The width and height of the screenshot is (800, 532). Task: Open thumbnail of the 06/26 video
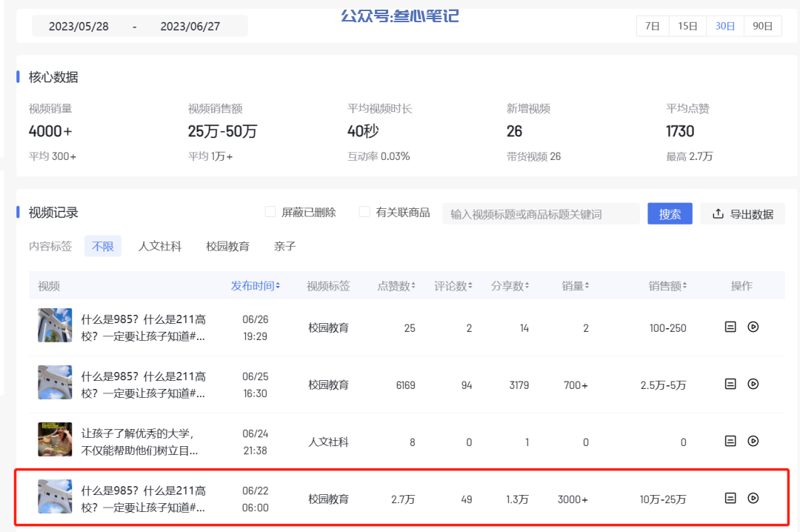coord(55,325)
